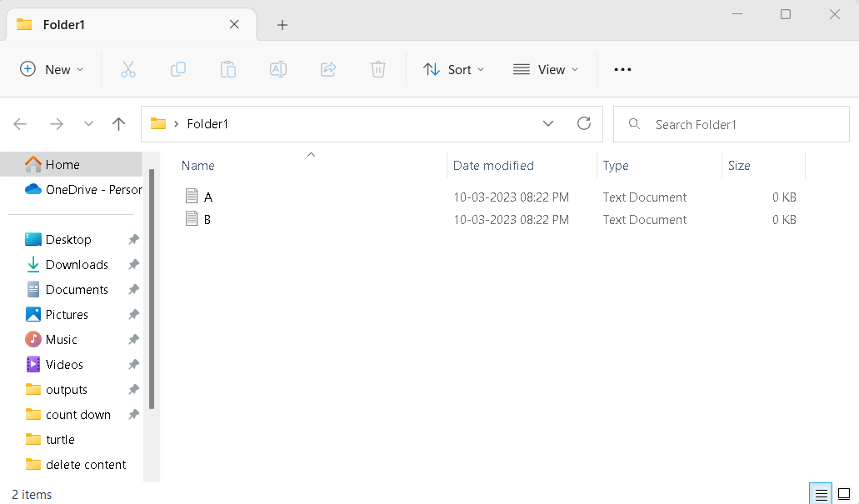859x504 pixels.
Task: Open the See more ellipsis menu
Action: click(622, 69)
